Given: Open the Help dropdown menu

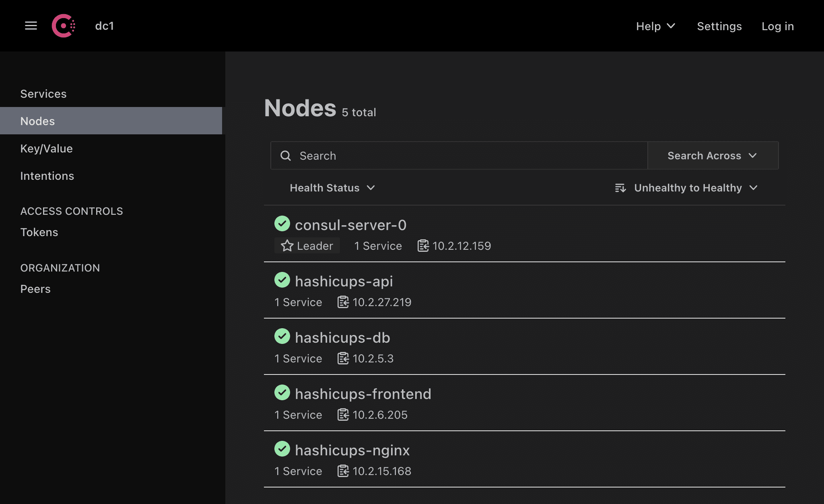Looking at the screenshot, I should 655,25.
